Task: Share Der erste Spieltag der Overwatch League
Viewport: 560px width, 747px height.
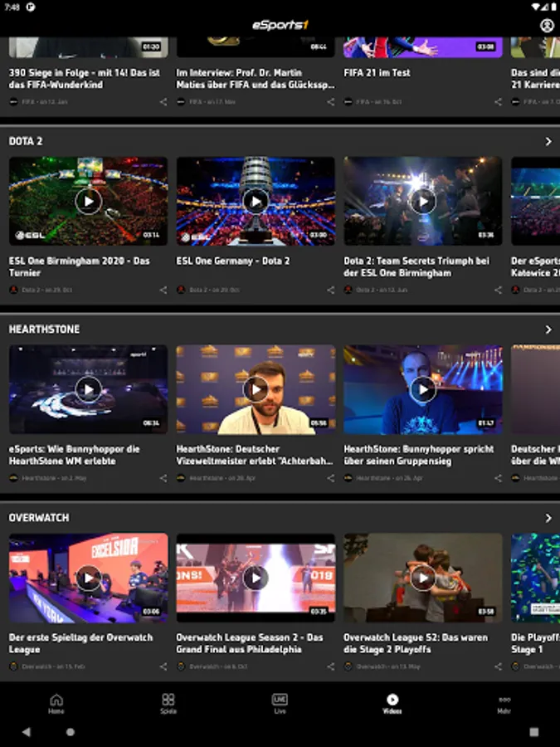Action: 163,666
